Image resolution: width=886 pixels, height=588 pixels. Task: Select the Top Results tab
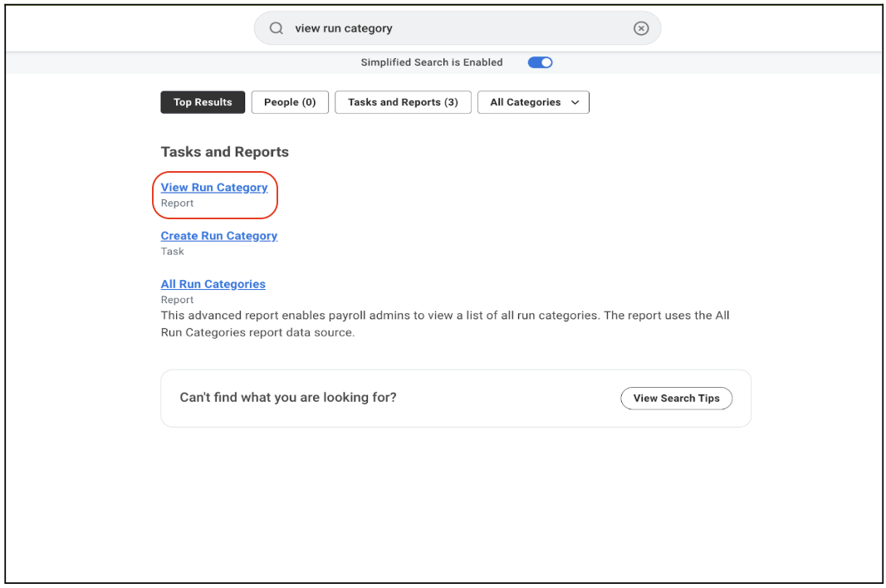click(x=203, y=102)
